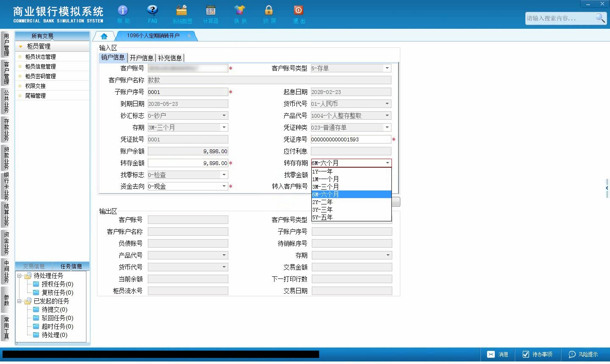610x364 pixels.
Task: Open 柜员状态管理 menu item
Action: 40,57
